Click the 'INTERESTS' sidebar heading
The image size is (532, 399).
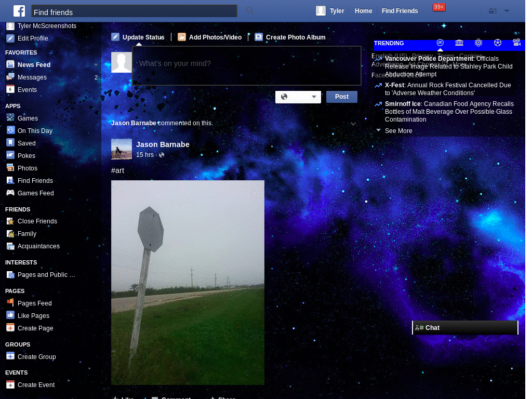click(21, 262)
